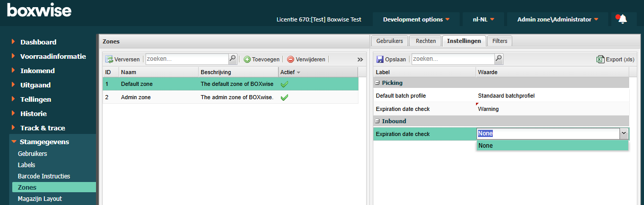644x205 pixels.
Task: Click the notification bell icon
Action: coord(622,19)
